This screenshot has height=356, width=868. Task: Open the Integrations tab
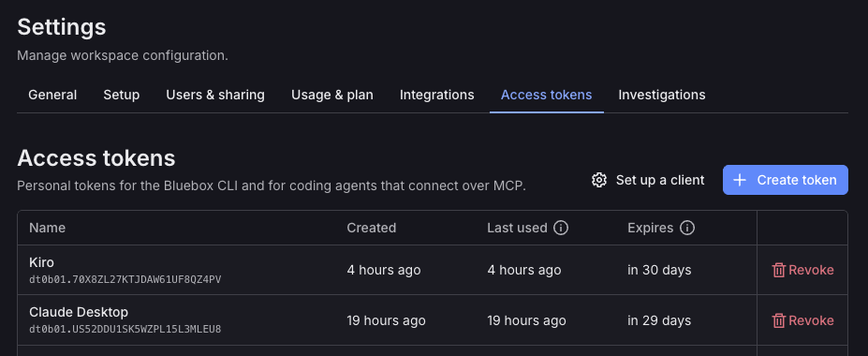(x=436, y=96)
